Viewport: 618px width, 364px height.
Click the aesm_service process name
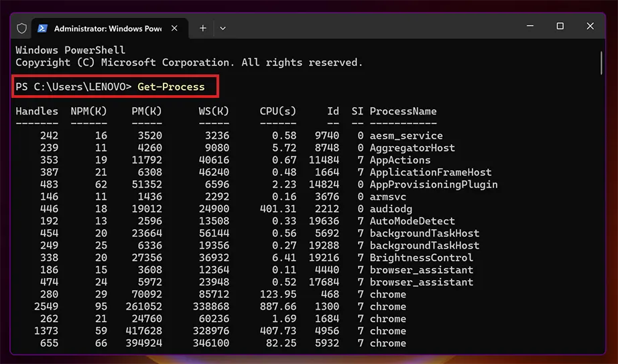coord(406,135)
